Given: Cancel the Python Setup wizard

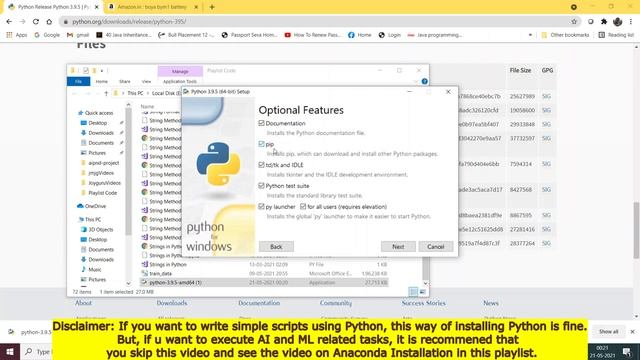Looking at the screenshot, I should tap(436, 247).
